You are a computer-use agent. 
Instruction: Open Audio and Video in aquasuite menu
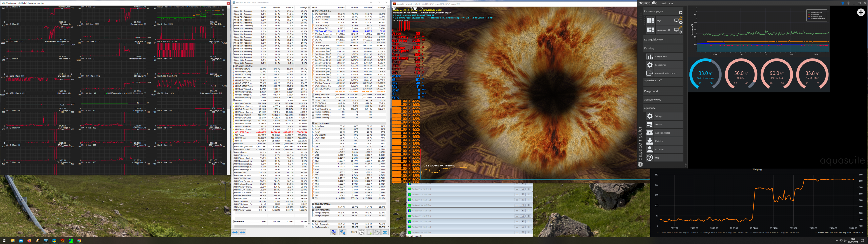(663, 133)
